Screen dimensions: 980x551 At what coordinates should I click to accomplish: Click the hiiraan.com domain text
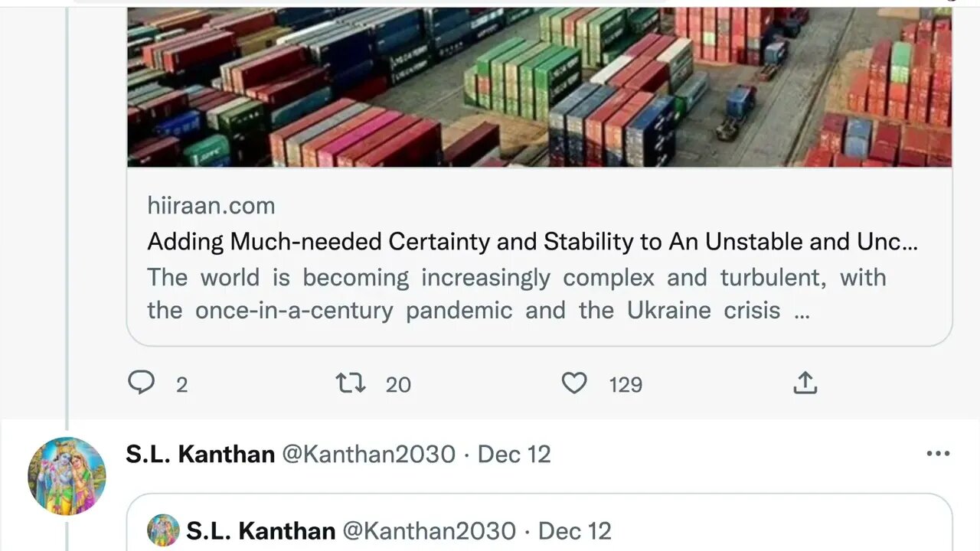coord(211,205)
